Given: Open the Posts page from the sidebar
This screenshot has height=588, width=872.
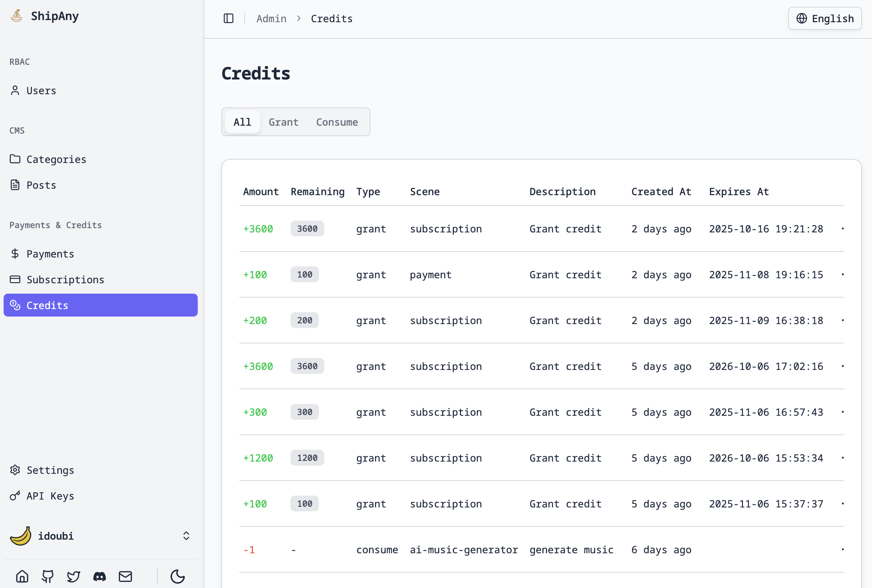Looking at the screenshot, I should pyautogui.click(x=41, y=185).
